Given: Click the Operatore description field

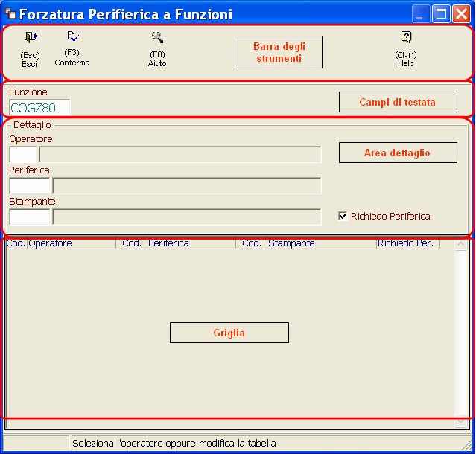Looking at the screenshot, I should (x=180, y=154).
